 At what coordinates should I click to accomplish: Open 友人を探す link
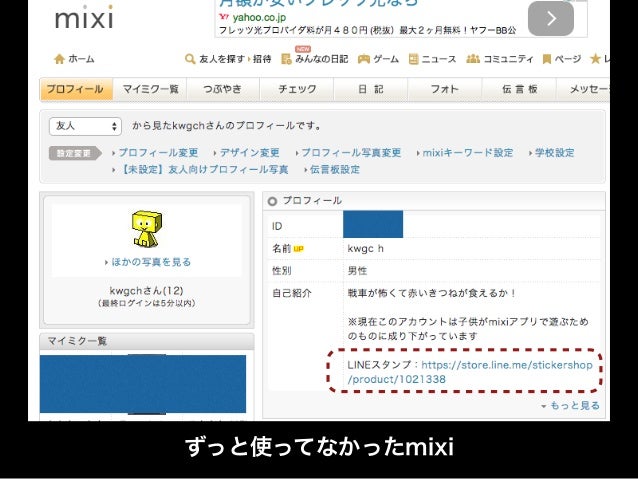point(222,59)
